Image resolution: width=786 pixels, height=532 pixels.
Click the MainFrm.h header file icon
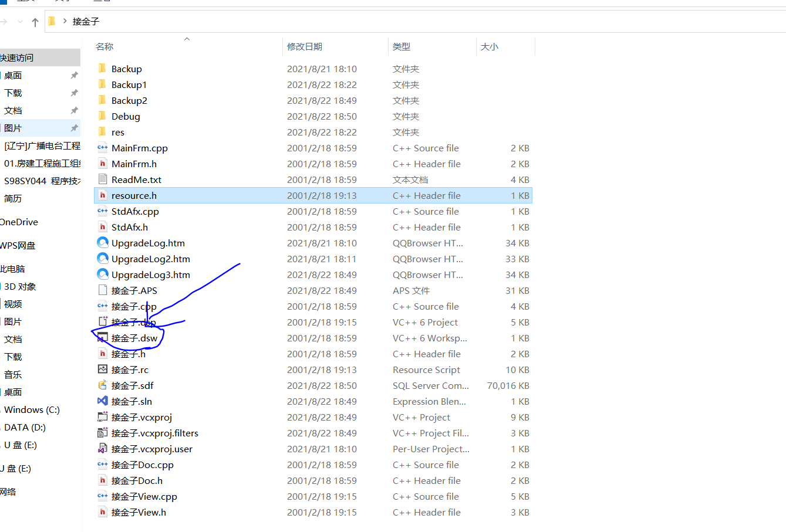point(102,164)
